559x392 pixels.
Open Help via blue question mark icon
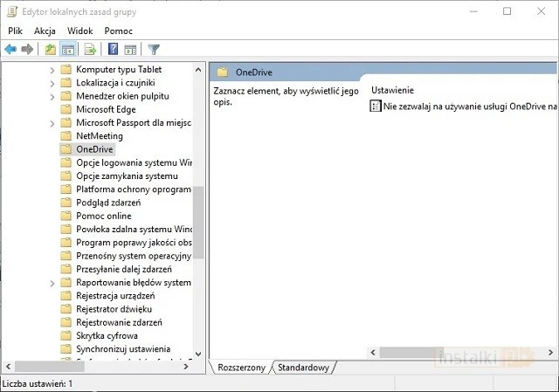pyautogui.click(x=114, y=49)
